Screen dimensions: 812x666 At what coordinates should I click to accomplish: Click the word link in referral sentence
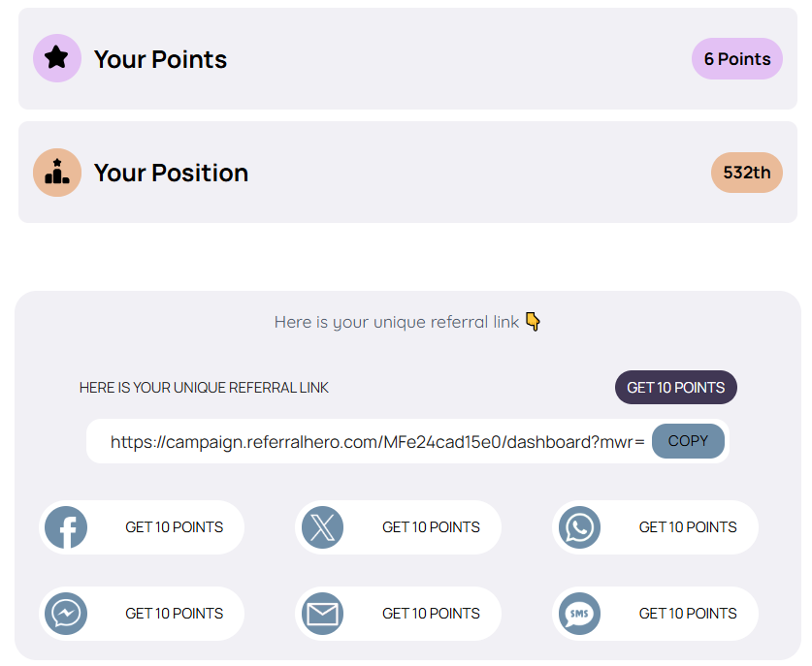pyautogui.click(x=505, y=322)
